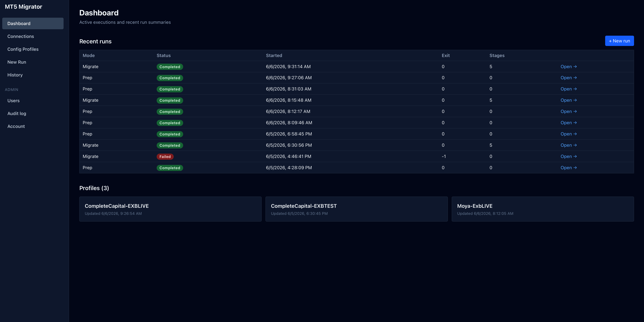
Task: Open the Prep run started 8:31:03 AM
Action: (569, 89)
